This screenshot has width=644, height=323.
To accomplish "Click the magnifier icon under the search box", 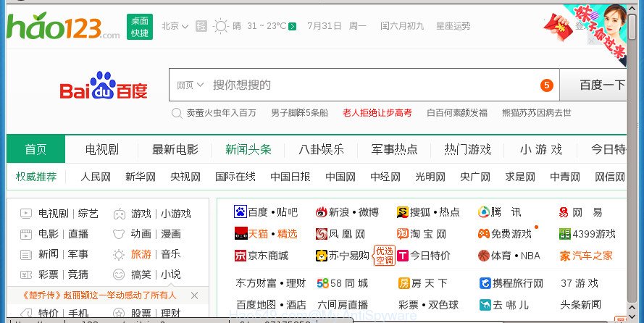I will coord(177,113).
